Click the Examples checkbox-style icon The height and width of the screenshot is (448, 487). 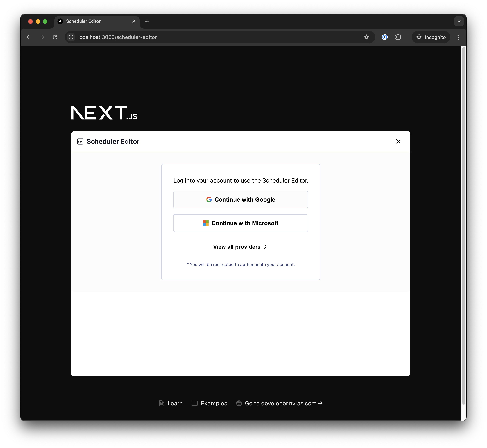pyautogui.click(x=194, y=403)
